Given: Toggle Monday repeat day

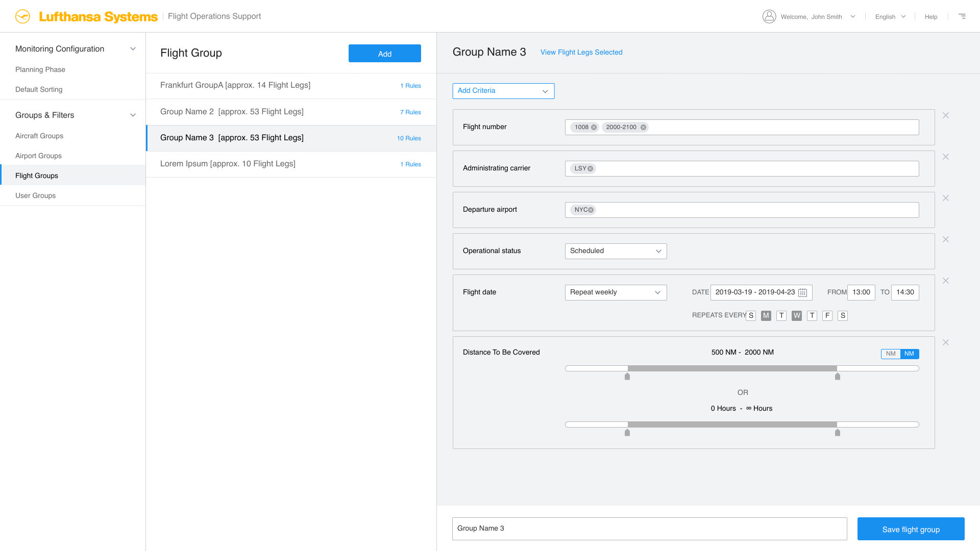Looking at the screenshot, I should (x=766, y=316).
